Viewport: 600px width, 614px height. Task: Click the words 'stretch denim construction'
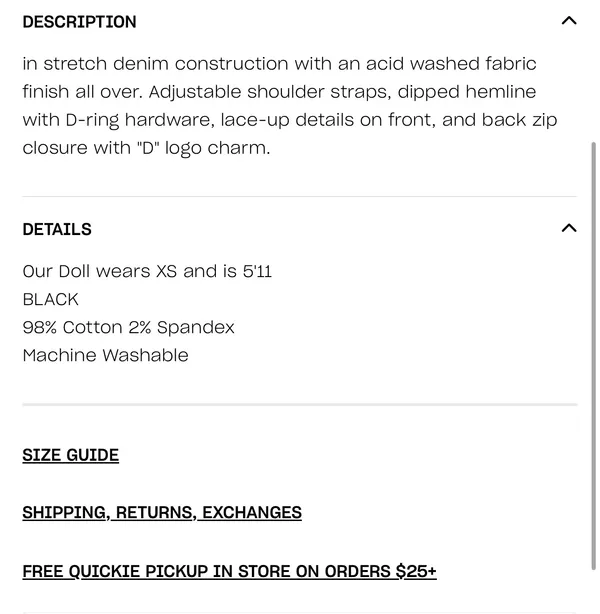pyautogui.click(x=166, y=63)
